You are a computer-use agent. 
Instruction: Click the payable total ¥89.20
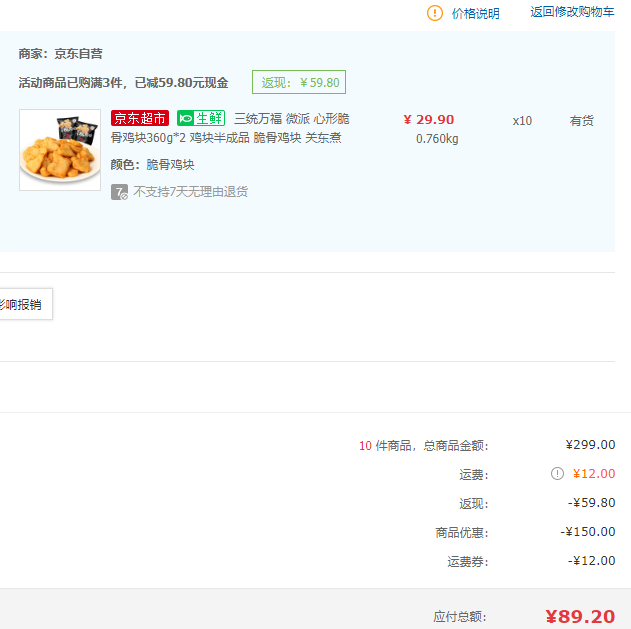click(580, 617)
